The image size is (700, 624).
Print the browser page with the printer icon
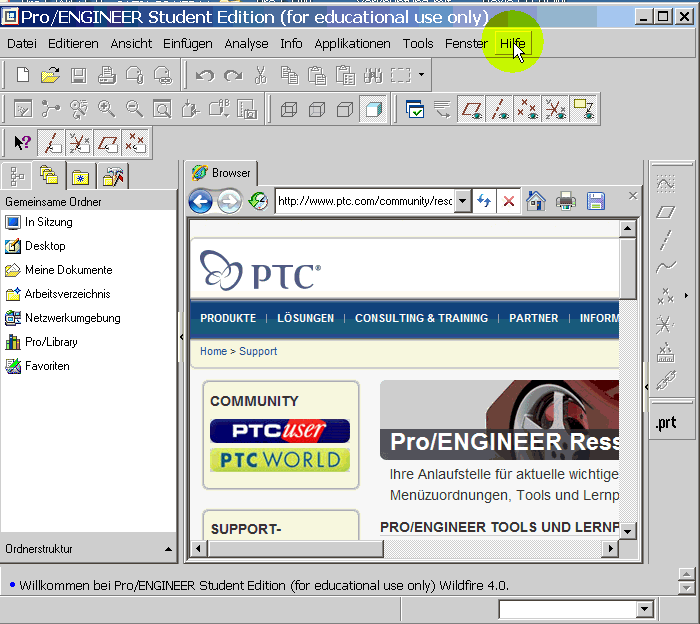point(566,201)
